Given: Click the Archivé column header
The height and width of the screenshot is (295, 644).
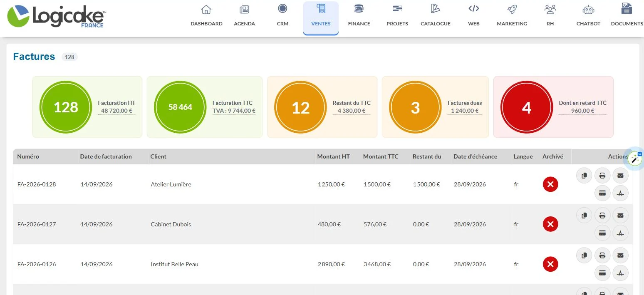Looking at the screenshot, I should click(x=553, y=156).
